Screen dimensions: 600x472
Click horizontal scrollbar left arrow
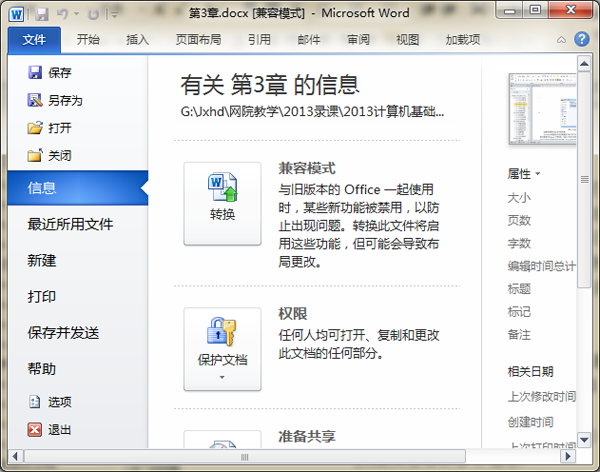click(x=15, y=456)
